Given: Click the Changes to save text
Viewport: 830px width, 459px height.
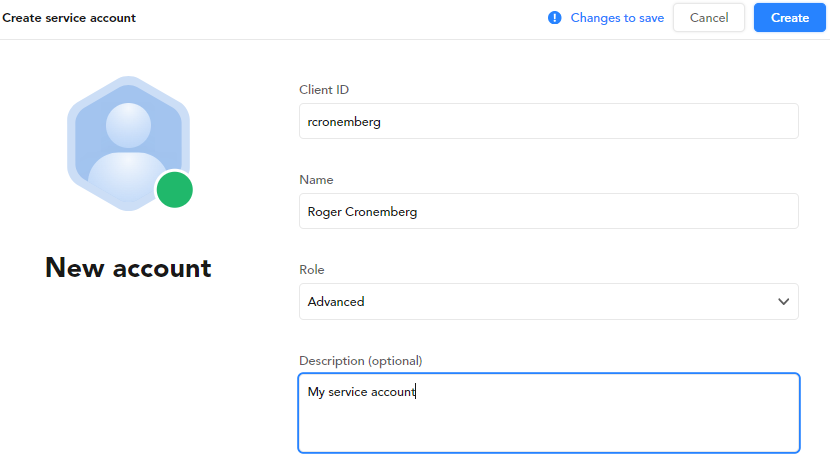Looking at the screenshot, I should tap(617, 18).
